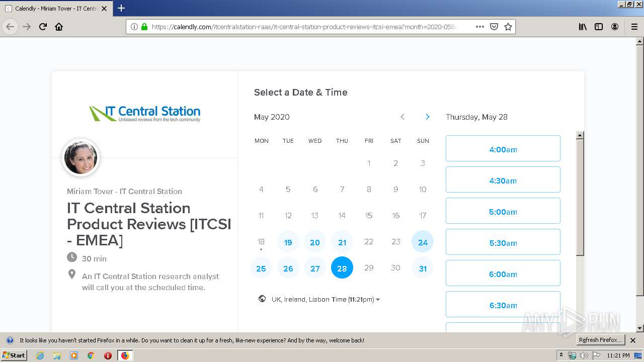644x362 pixels.
Task: Save page to Pocket icon
Action: [494, 27]
